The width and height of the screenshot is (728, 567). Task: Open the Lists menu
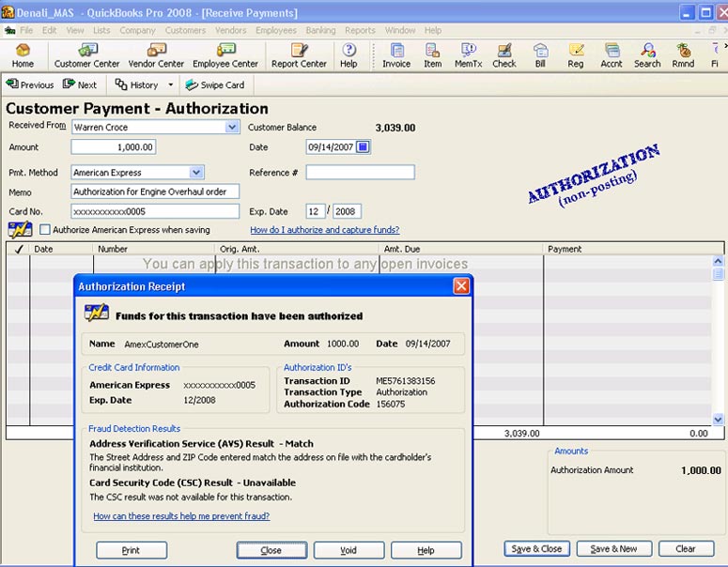101,30
